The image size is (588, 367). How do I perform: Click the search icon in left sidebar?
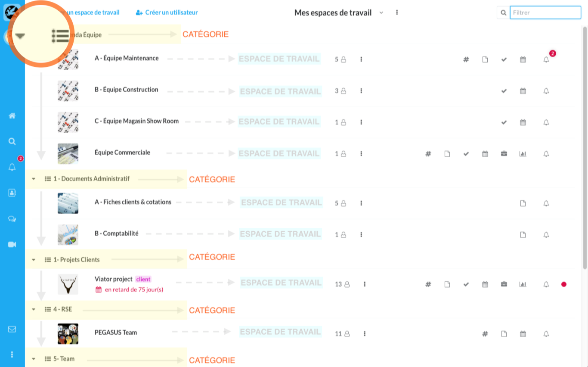pos(12,141)
